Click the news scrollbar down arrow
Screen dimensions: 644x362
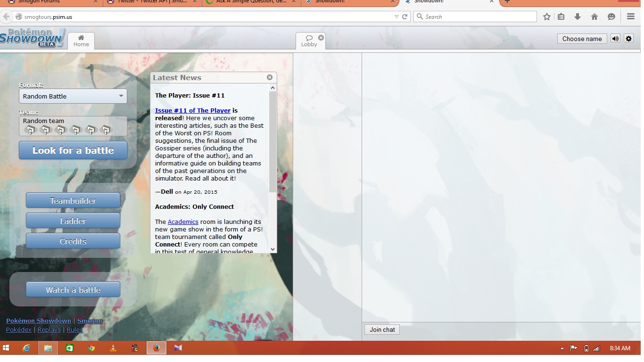click(x=272, y=249)
